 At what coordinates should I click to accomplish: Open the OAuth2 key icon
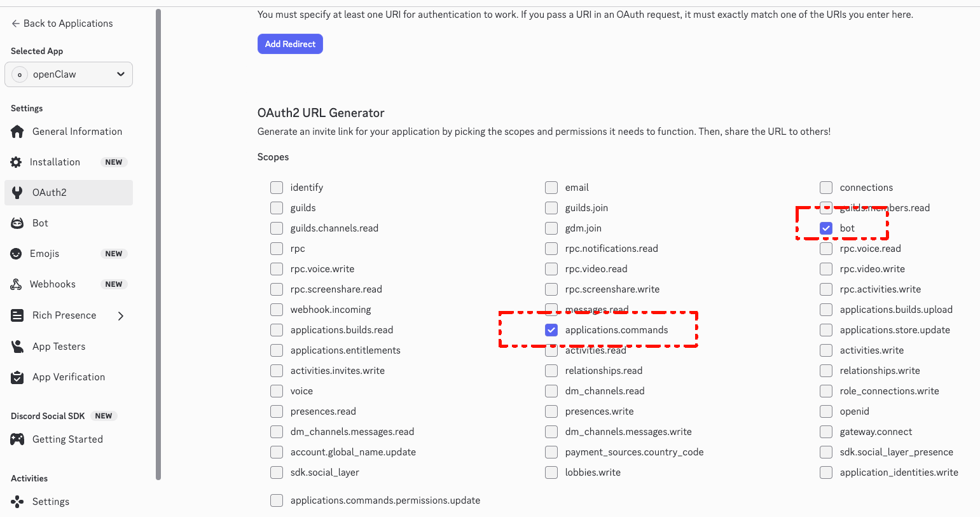(x=16, y=192)
